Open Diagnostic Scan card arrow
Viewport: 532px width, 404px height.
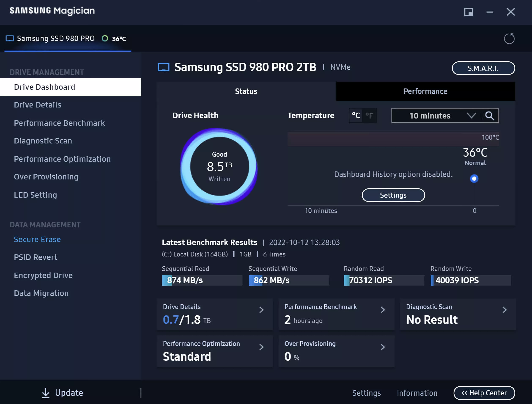point(505,310)
